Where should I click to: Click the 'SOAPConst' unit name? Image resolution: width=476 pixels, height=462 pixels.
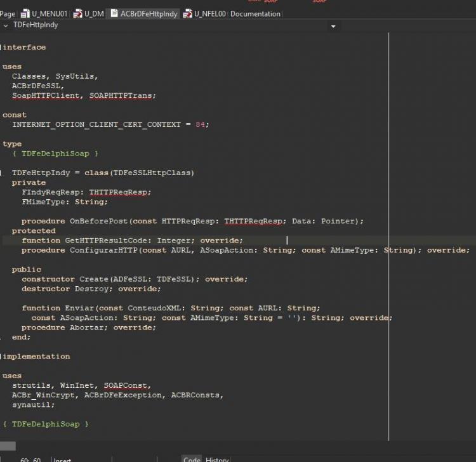pyautogui.click(x=126, y=385)
